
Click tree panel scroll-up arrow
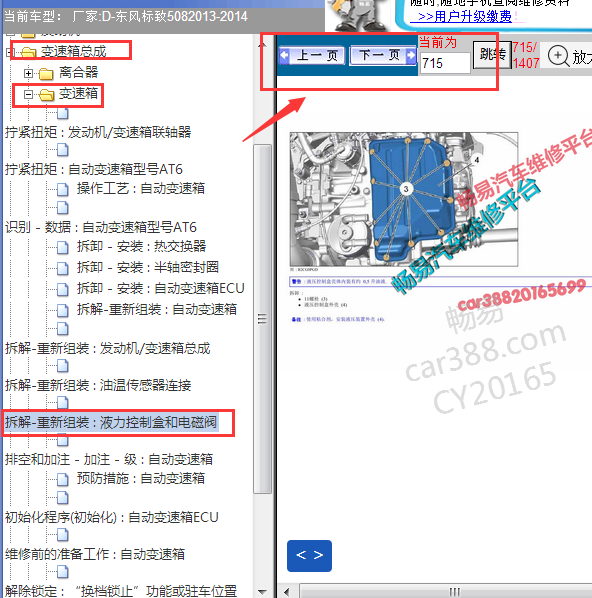[262, 45]
